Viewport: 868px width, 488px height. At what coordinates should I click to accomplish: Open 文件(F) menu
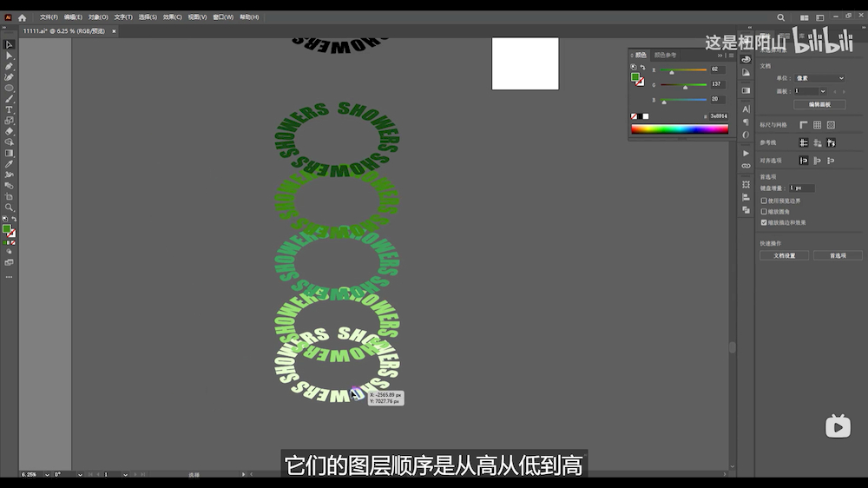pyautogui.click(x=49, y=17)
